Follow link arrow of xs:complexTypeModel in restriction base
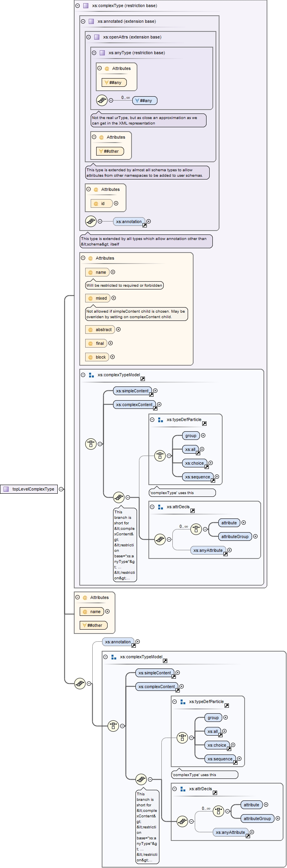 143,379
